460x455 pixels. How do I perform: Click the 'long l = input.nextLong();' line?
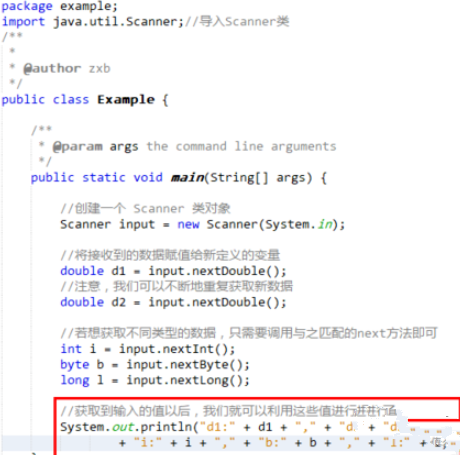click(x=155, y=380)
